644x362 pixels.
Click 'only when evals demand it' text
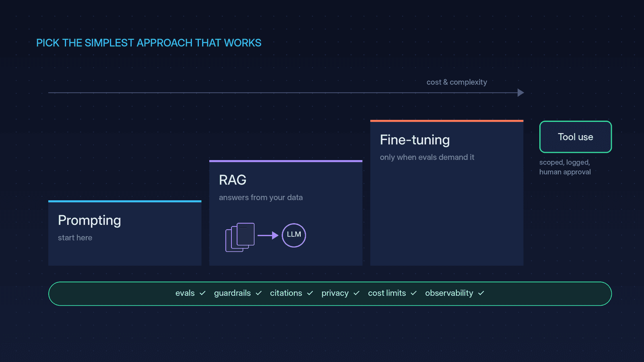[427, 157]
